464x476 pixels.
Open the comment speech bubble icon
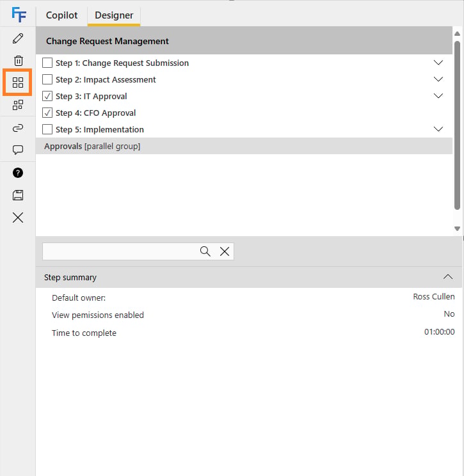point(18,150)
